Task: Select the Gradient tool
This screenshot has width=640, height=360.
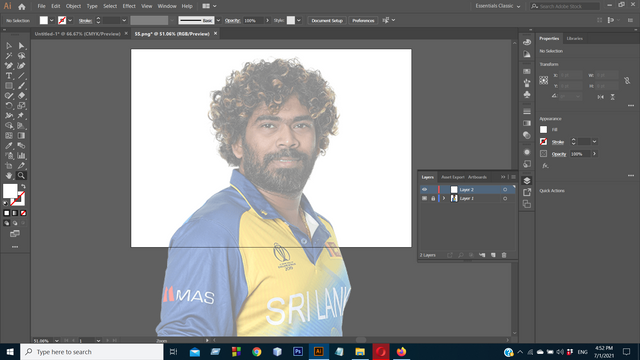Action: coord(21,136)
